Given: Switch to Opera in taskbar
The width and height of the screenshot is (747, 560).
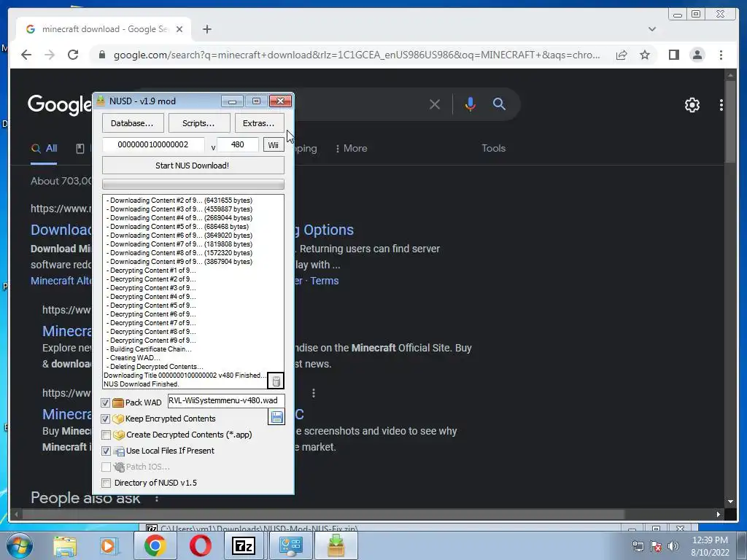Looking at the screenshot, I should 201,545.
